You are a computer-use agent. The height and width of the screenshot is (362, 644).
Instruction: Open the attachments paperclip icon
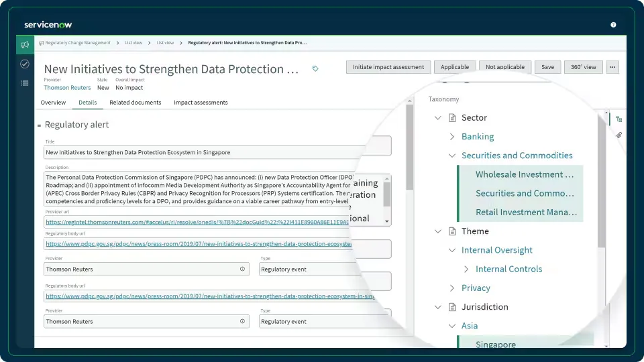click(x=619, y=135)
